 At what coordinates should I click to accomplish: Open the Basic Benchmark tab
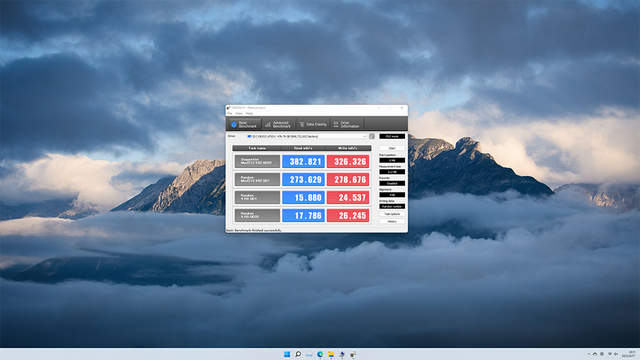(244, 124)
